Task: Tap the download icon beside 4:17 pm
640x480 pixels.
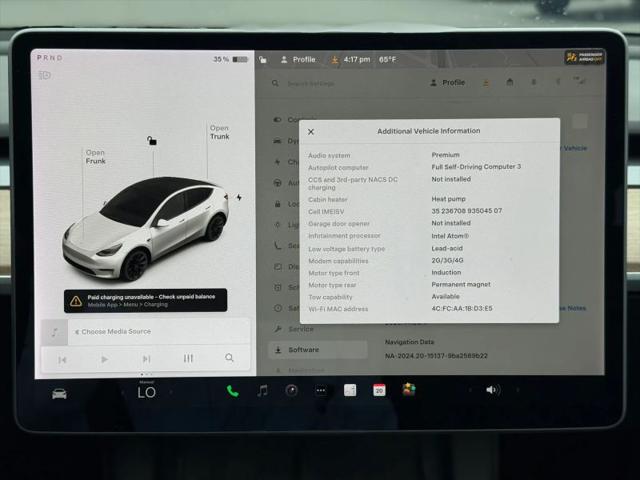Action: pyautogui.click(x=334, y=60)
